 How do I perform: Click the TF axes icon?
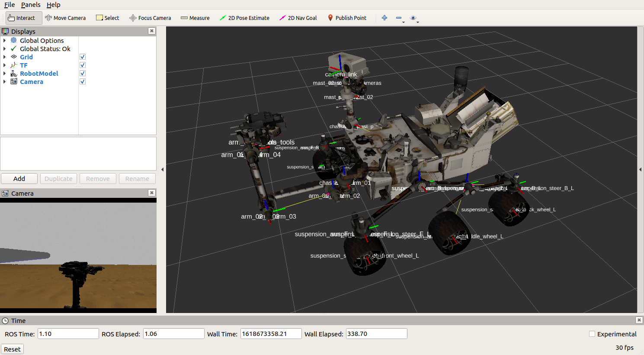(14, 65)
